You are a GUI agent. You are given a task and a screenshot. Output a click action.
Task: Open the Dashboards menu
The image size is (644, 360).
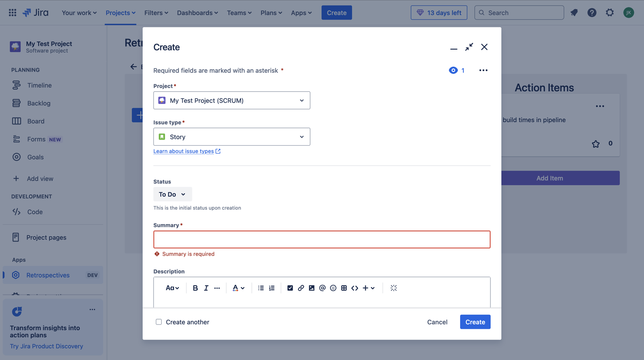pos(197,12)
